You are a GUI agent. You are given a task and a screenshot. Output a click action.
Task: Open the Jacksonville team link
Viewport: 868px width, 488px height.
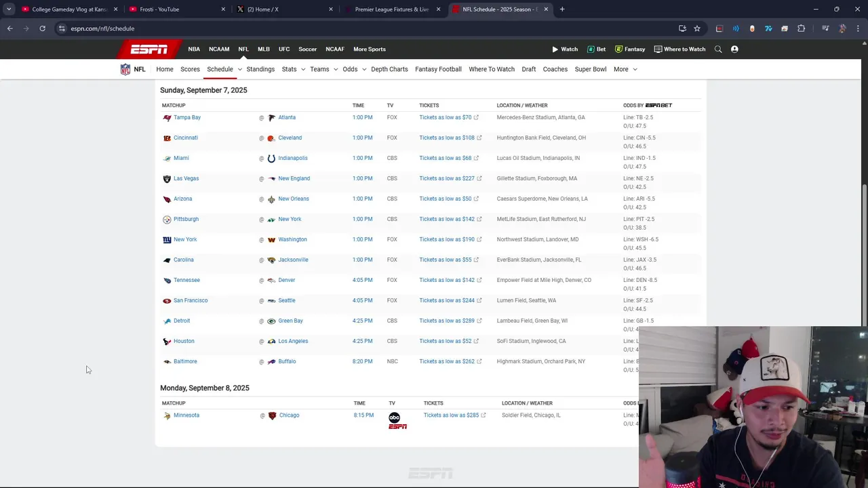click(x=293, y=260)
